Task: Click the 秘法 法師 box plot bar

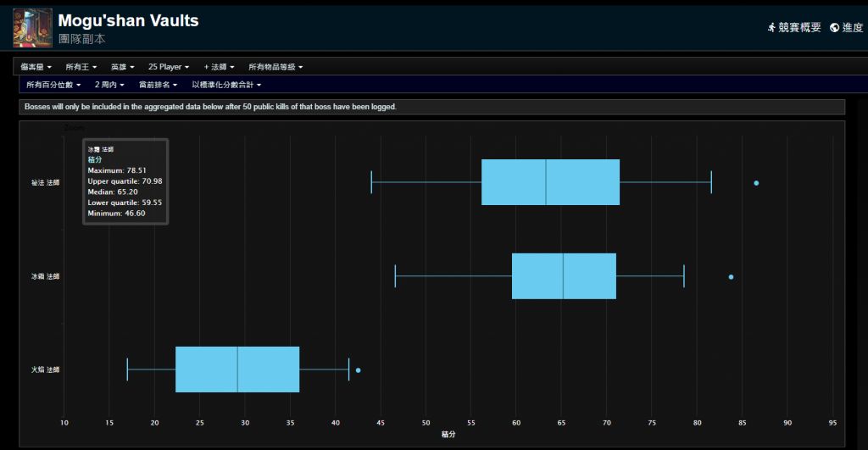Action: click(x=550, y=182)
